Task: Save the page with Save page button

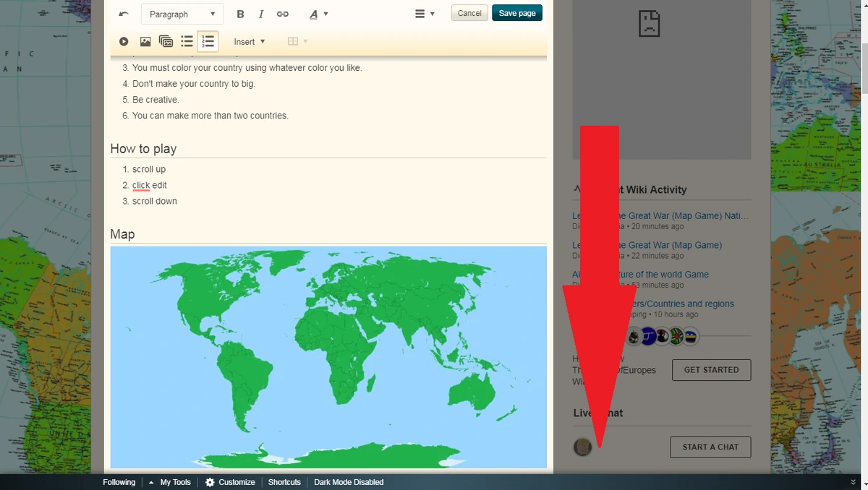Action: [516, 13]
